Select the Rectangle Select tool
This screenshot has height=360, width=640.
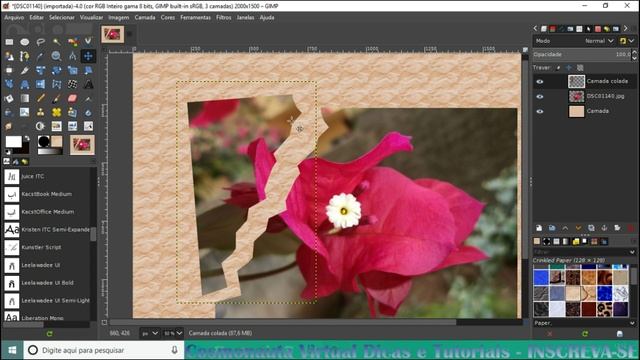coord(9,42)
